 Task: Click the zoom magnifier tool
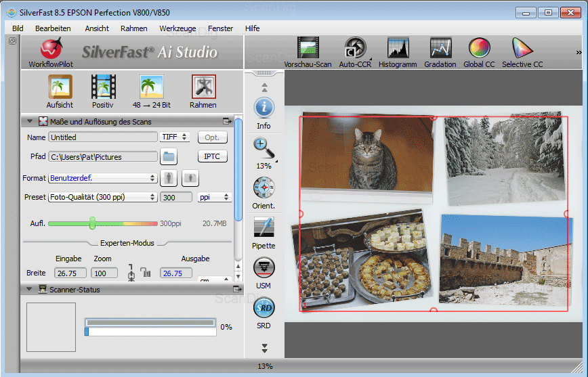click(x=264, y=148)
